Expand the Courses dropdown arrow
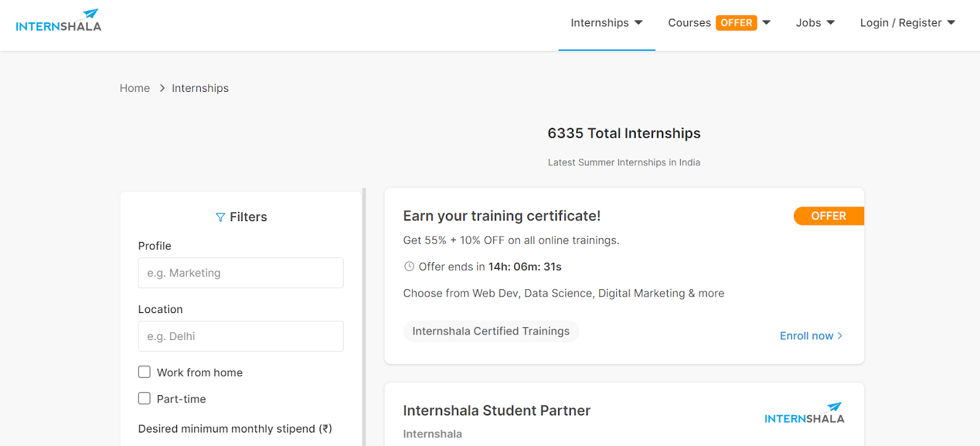 click(x=766, y=23)
